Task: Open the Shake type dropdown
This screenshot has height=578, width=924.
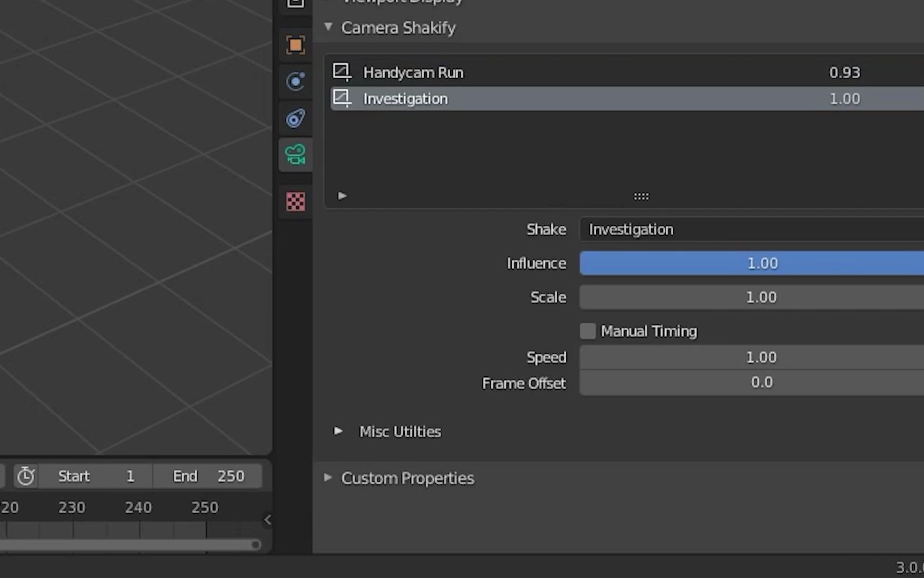Action: tap(752, 229)
